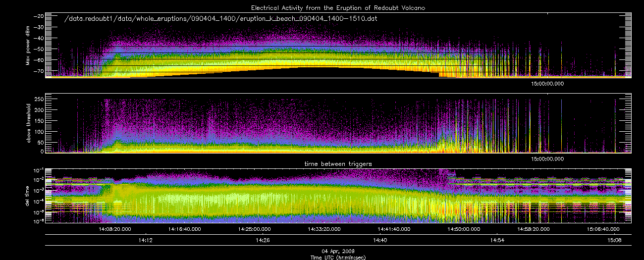Click the "04 Apr, 2009" date label
Viewport: 644px width, 260px height.
click(x=338, y=251)
